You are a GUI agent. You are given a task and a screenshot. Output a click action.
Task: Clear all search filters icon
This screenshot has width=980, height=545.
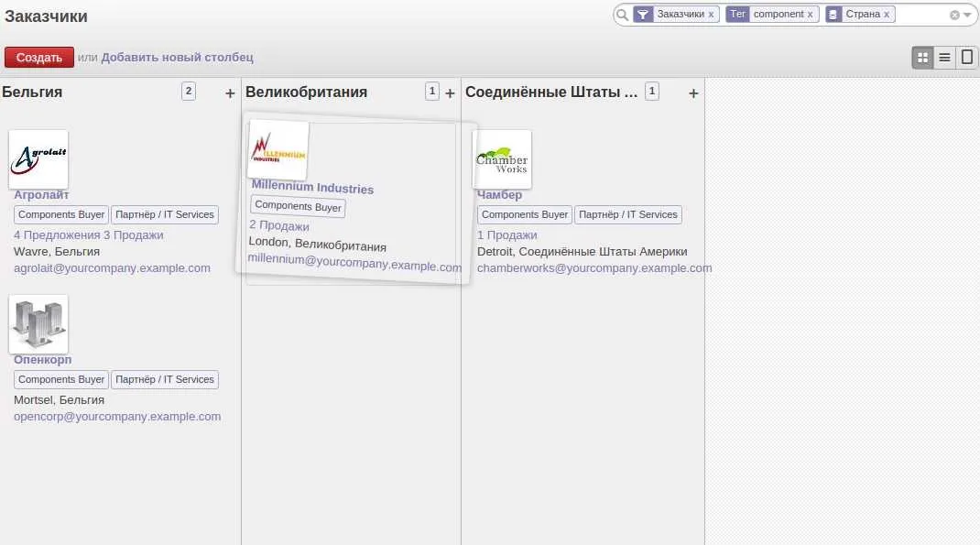pyautogui.click(x=954, y=15)
